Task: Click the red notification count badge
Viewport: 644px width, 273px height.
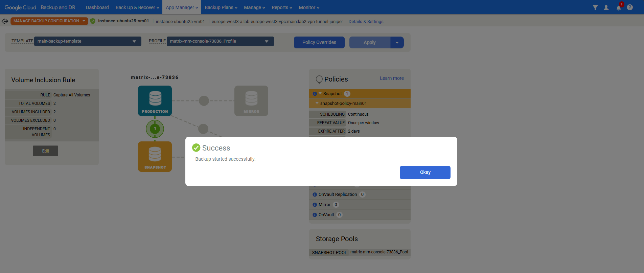Action: 621,4
